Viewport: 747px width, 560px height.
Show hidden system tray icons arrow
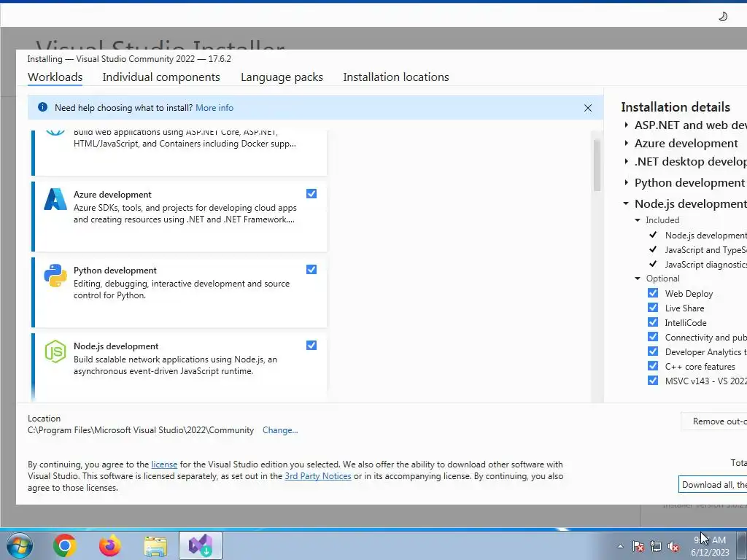pos(620,547)
